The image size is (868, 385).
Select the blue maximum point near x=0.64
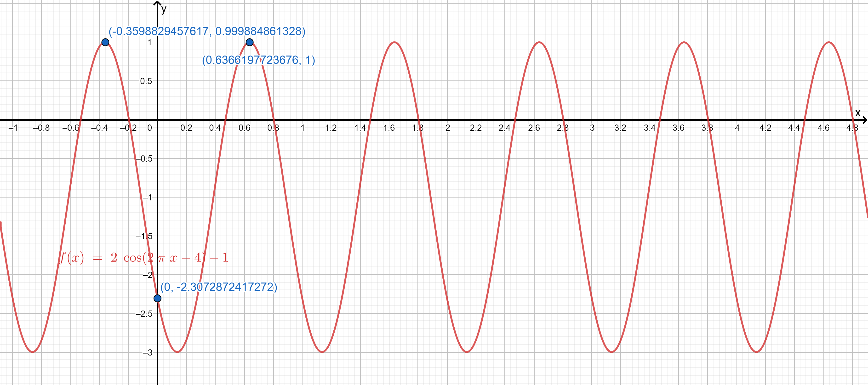[249, 42]
